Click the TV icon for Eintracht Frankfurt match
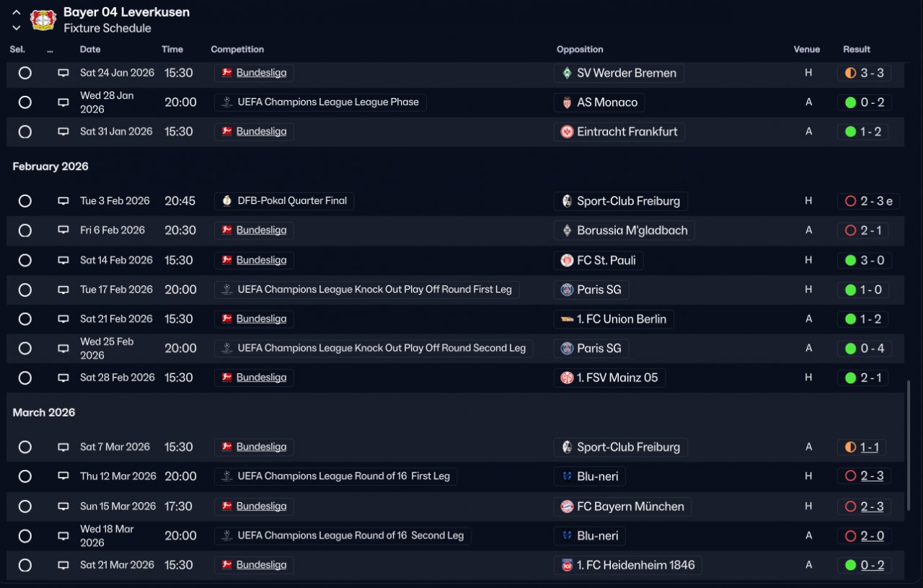Screen dimensions: 923x588 point(63,132)
